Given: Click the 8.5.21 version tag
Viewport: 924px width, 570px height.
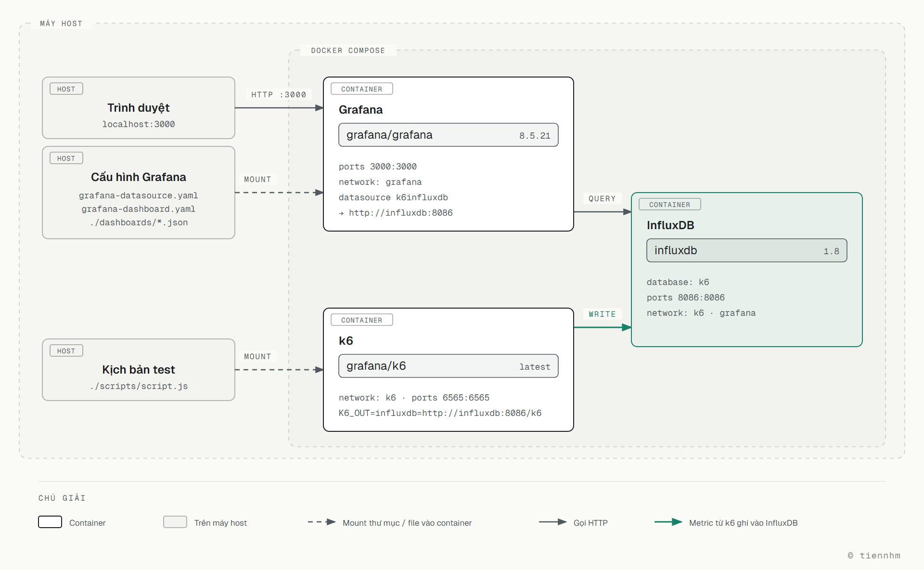Looking at the screenshot, I should pyautogui.click(x=535, y=136).
